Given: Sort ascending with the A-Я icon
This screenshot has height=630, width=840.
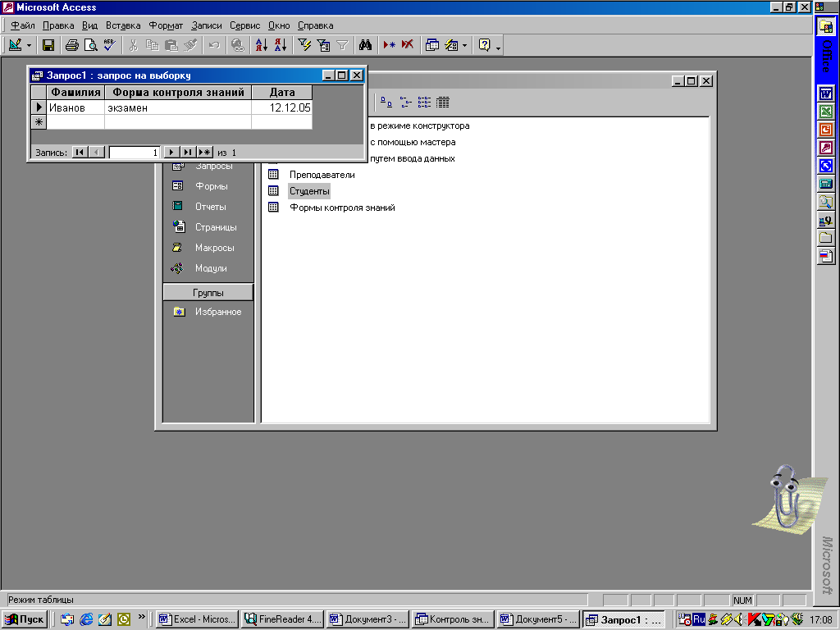Looking at the screenshot, I should 262,46.
